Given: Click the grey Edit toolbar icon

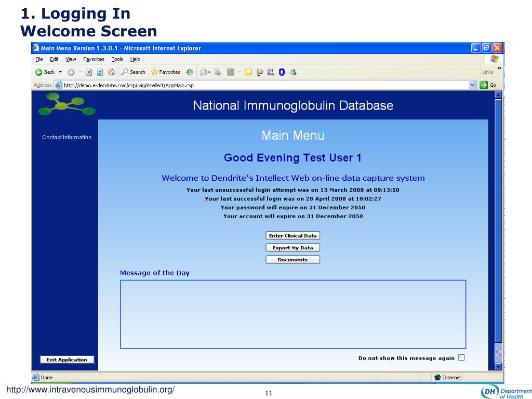Looking at the screenshot, I should pyautogui.click(x=231, y=72).
